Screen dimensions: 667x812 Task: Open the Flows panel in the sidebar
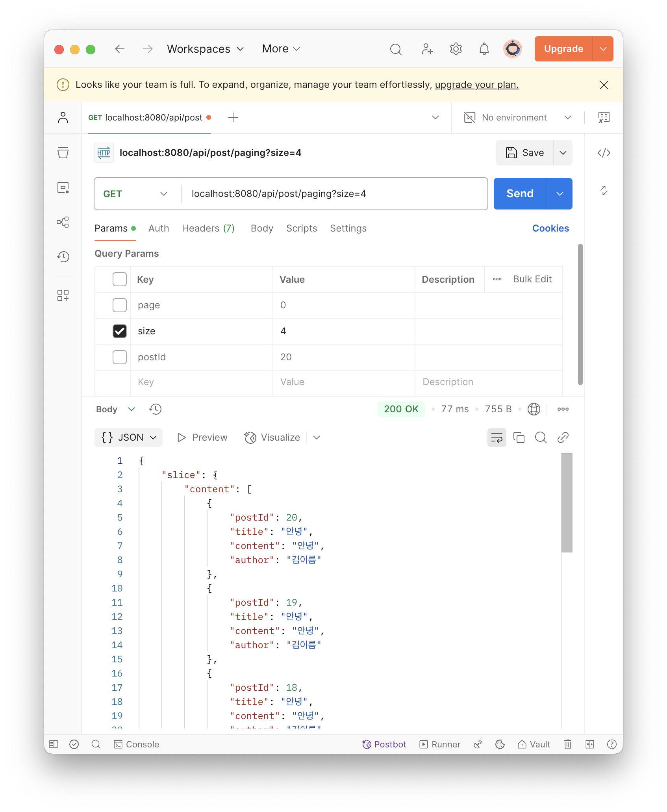pos(63,222)
